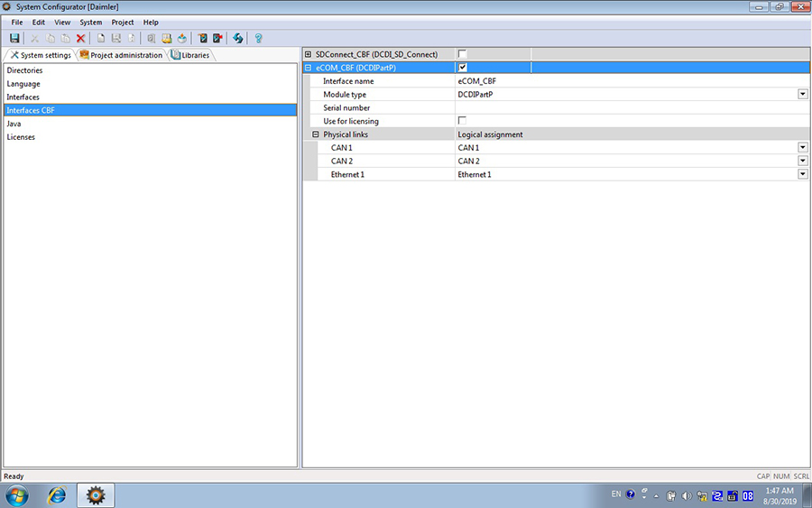Click the question mark help toolbar icon

pos(258,38)
